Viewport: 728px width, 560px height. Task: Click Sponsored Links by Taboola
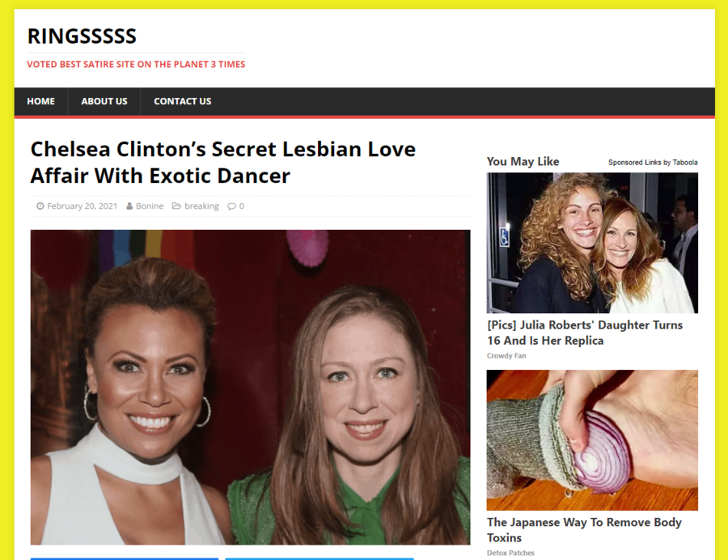(653, 163)
